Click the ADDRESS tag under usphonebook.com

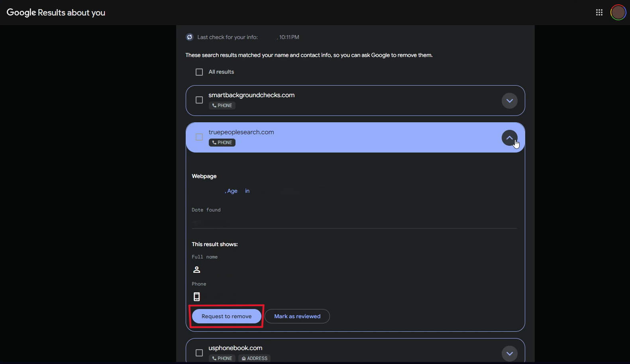255,358
